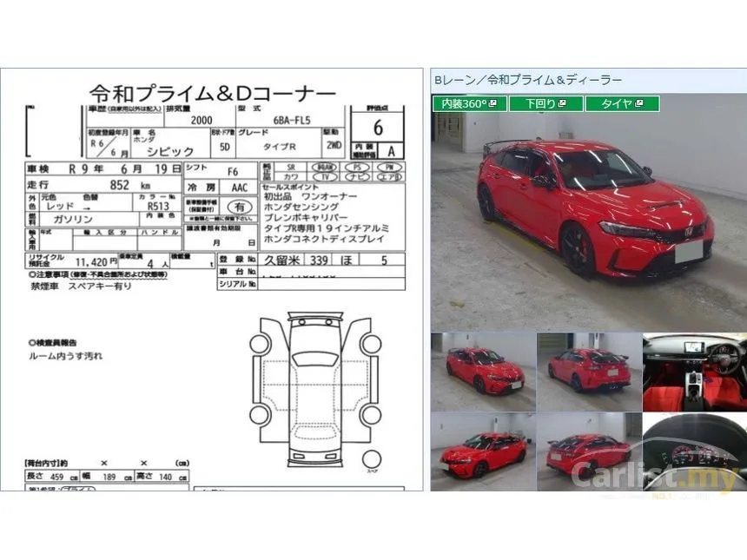Click the ブレンボキャリパー sales point line
This screenshot has height=560, width=747.
tap(306, 218)
